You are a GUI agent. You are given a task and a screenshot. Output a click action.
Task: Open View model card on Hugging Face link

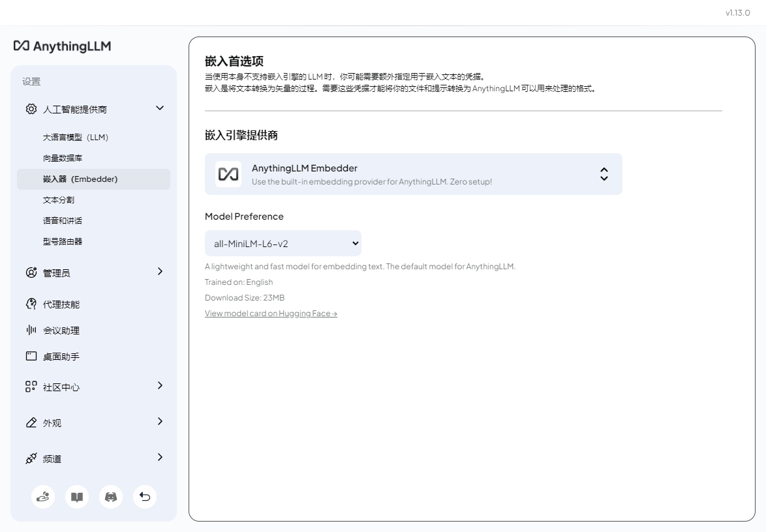271,314
